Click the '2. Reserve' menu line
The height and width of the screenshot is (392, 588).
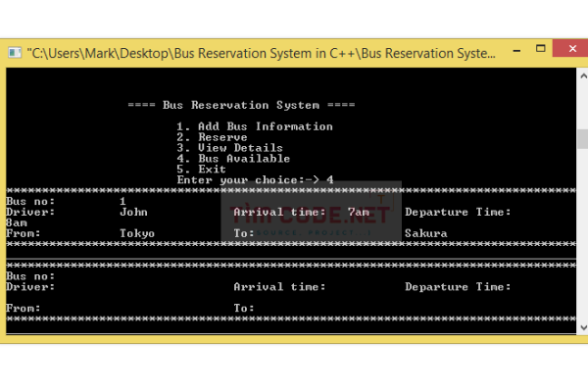click(x=212, y=137)
